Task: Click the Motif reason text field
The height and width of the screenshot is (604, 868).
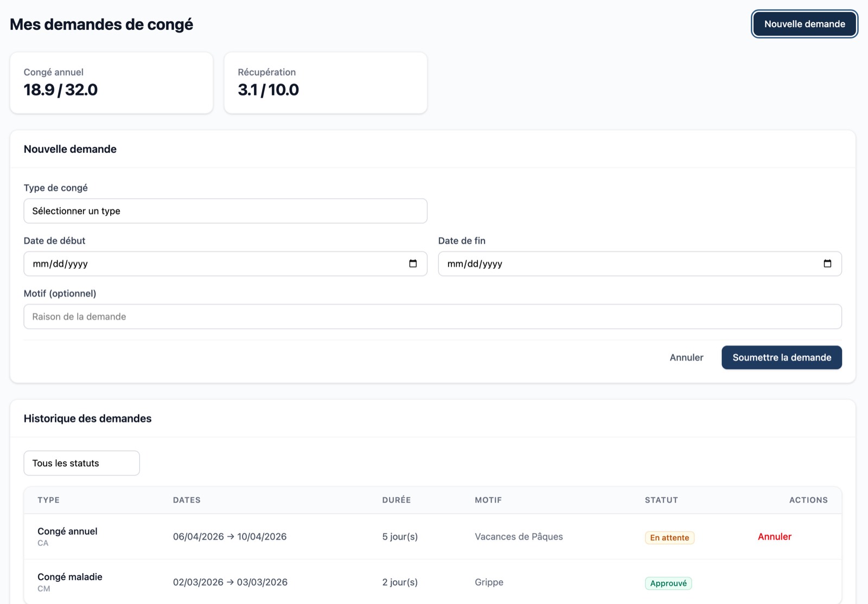Action: tap(432, 317)
